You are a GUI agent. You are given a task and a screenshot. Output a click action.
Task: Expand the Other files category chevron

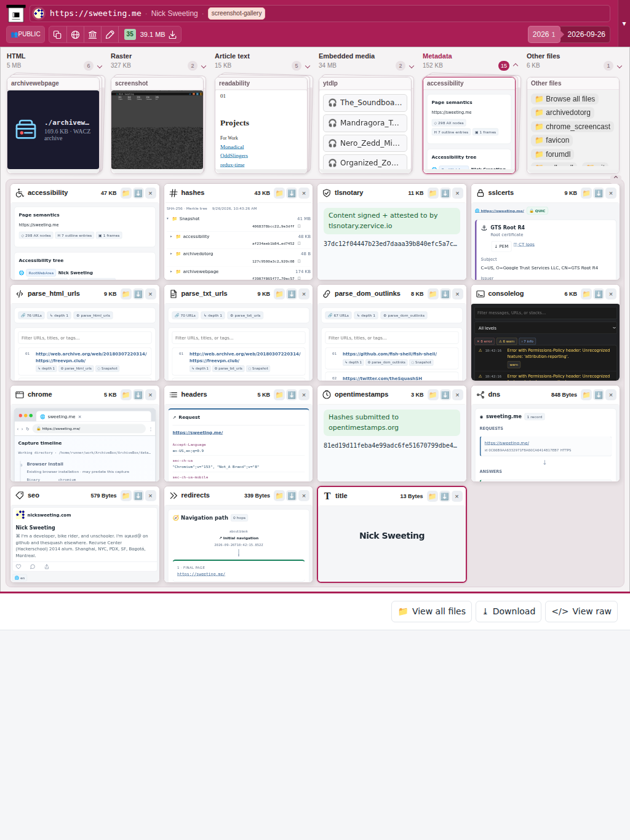[620, 66]
